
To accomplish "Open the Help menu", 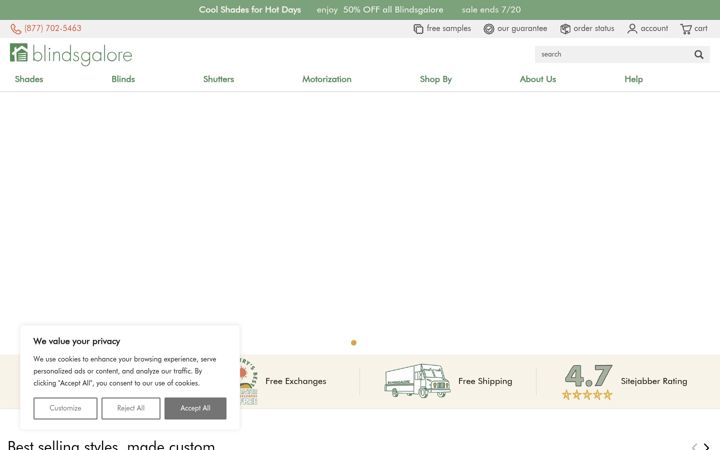I will coord(634,79).
